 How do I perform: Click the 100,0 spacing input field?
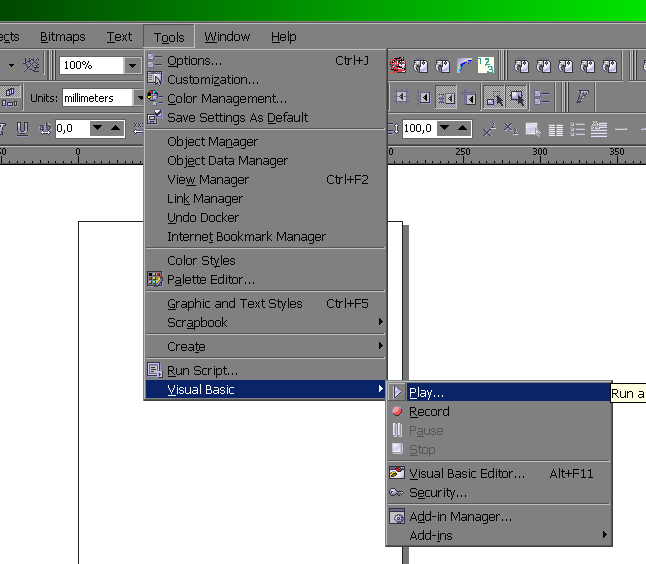pyautogui.click(x=419, y=129)
